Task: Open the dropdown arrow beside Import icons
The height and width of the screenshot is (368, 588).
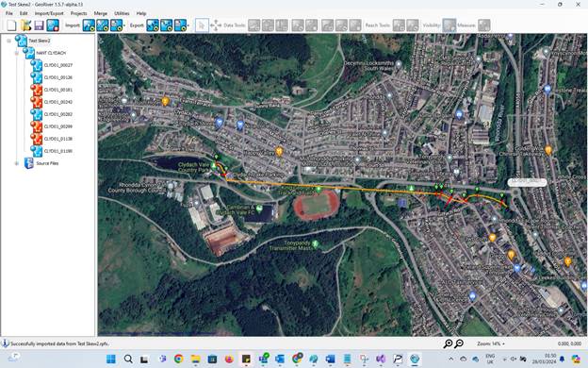Action: point(124,25)
